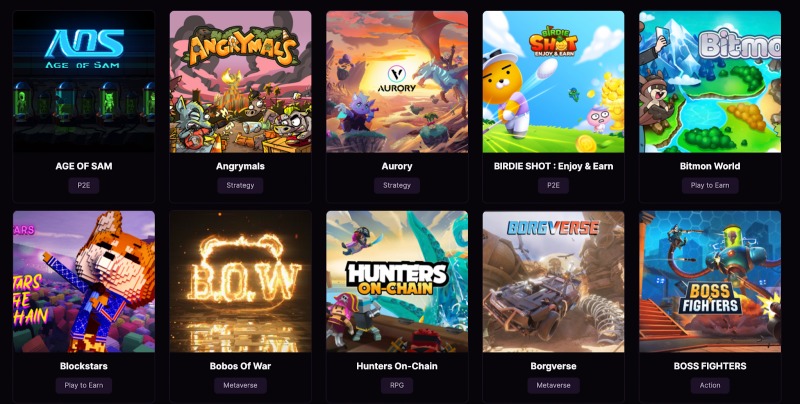Select the Hunters On-Chain cover art
The width and height of the screenshot is (800, 404).
tap(397, 282)
